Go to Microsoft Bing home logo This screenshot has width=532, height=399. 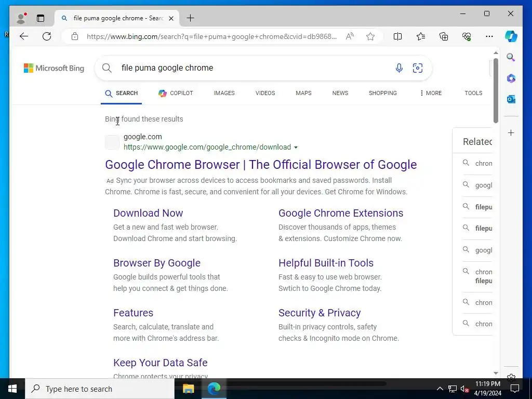(54, 68)
